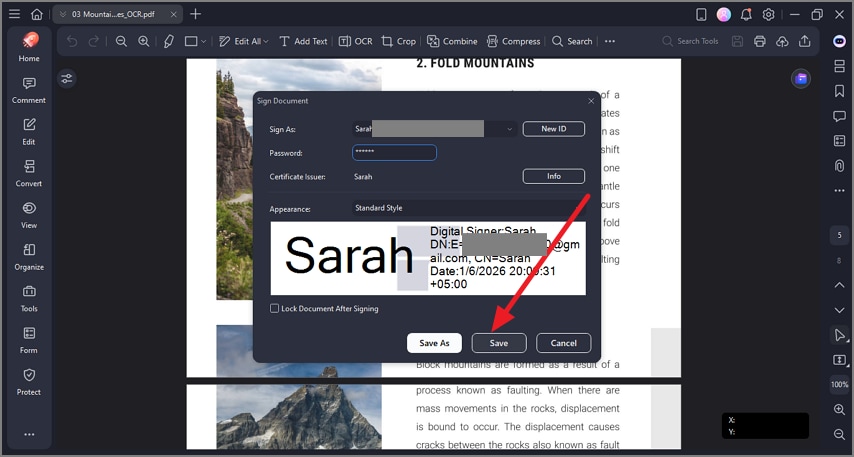This screenshot has width=854, height=457.
Task: Go to previous page up chevron
Action: tap(839, 285)
